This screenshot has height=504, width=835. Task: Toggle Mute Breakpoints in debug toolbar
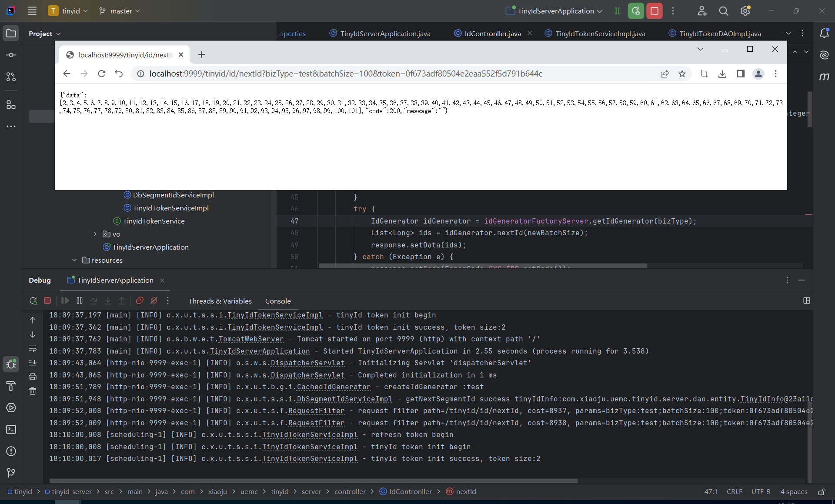tap(154, 300)
